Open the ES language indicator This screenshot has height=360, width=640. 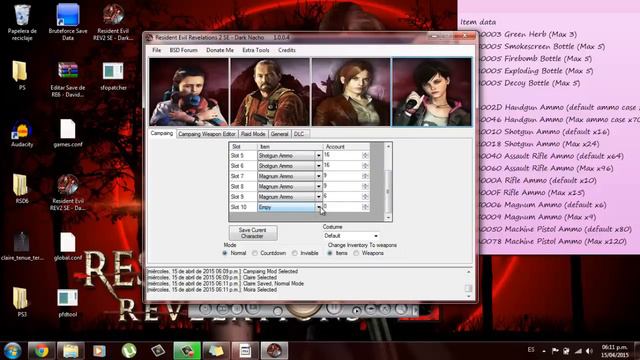click(x=531, y=350)
